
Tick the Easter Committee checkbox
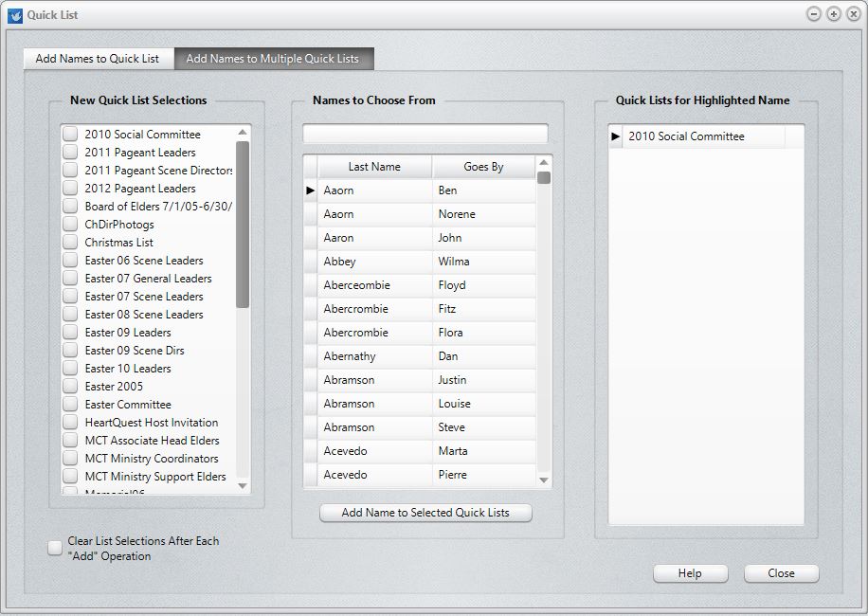70,405
